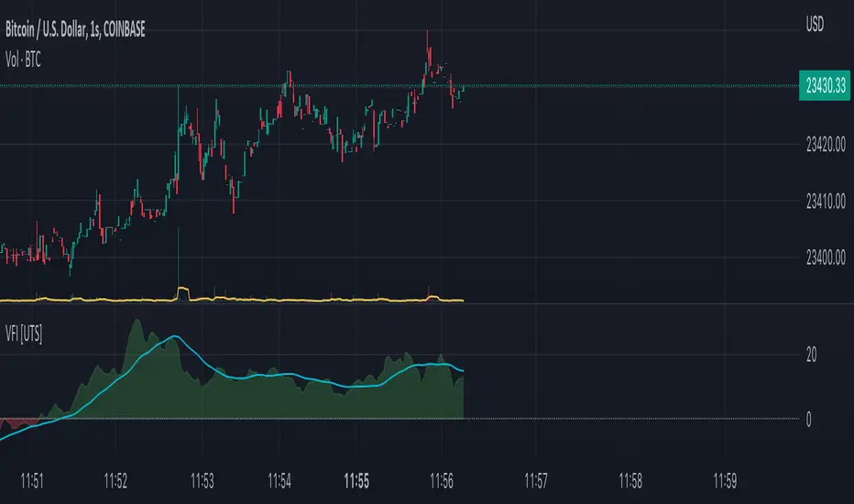Click the Bitcoin / U.S. Dollar chart title

[x=75, y=29]
